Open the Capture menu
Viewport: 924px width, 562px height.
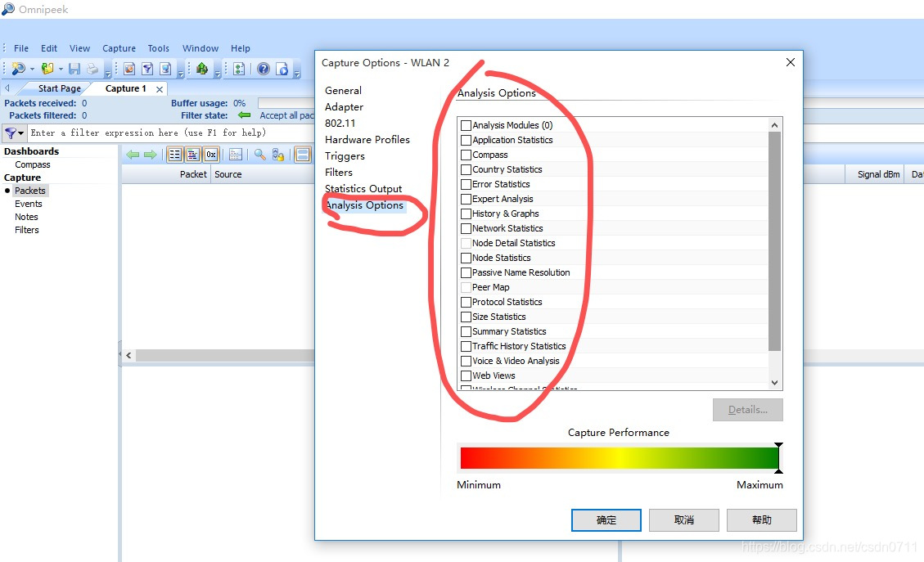pyautogui.click(x=119, y=48)
